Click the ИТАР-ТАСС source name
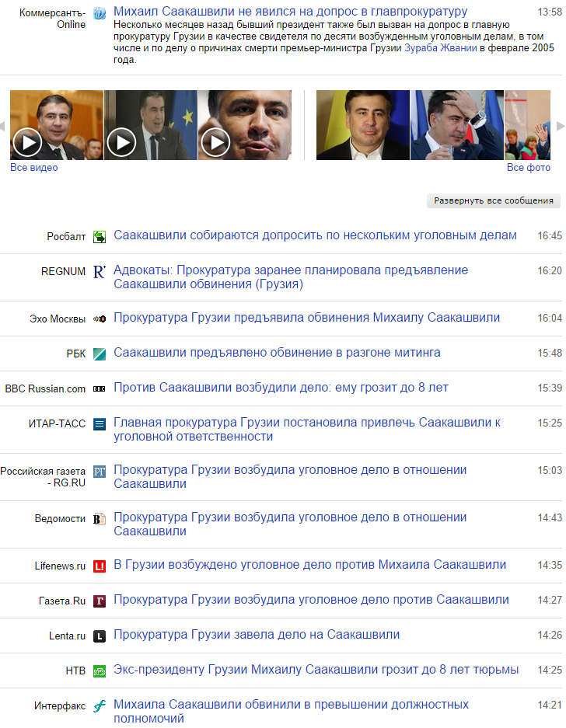The height and width of the screenshot is (728, 566). tap(58, 424)
